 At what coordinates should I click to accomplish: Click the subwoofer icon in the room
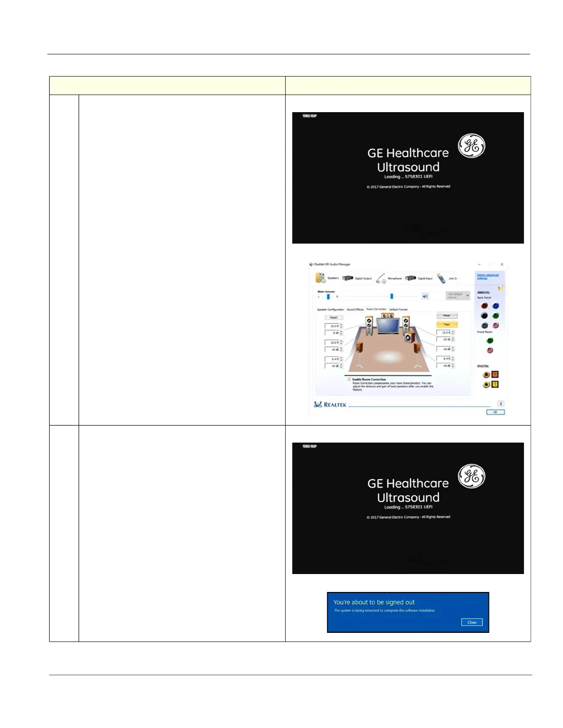click(x=409, y=338)
